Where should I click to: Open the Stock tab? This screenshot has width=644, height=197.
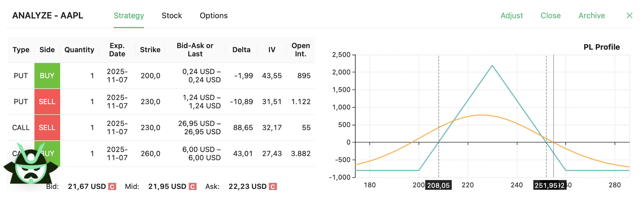[x=172, y=16]
